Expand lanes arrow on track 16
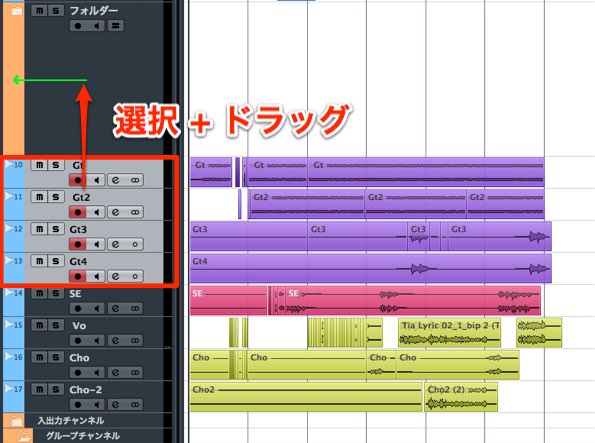 (x=9, y=356)
